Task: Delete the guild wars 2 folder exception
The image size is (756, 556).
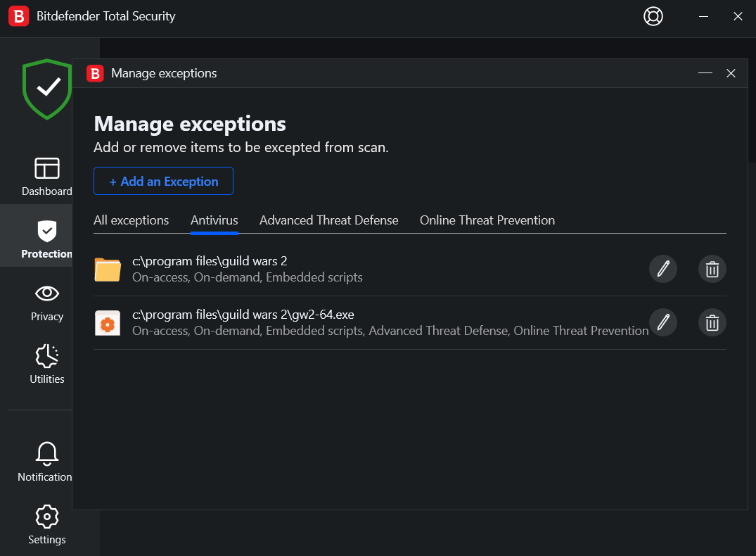Action: click(x=712, y=269)
